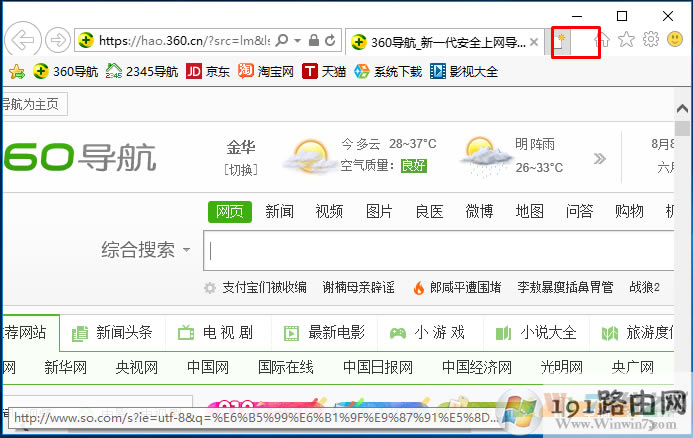Select the 网页 search tab
Screen dimensions: 693x438
click(230, 212)
